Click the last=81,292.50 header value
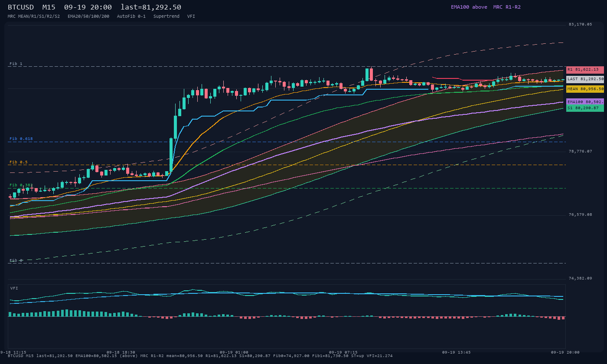Image resolution: width=607 pixels, height=364 pixels. [x=151, y=7]
